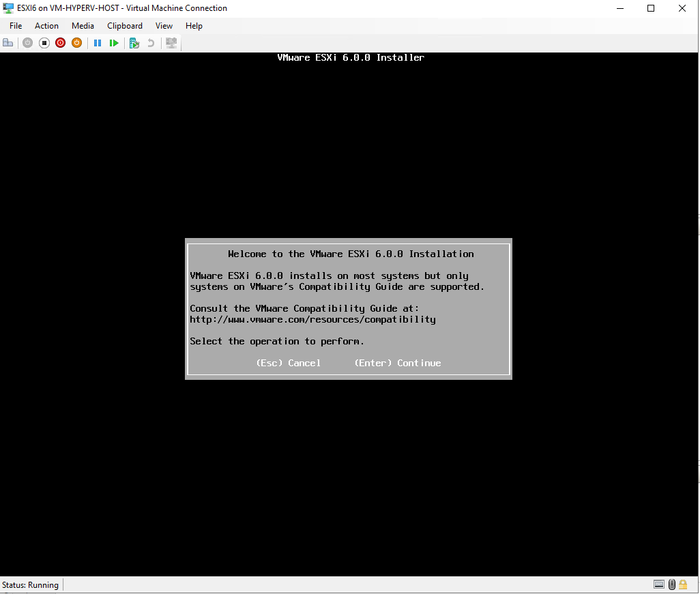Reset the VM with the green arrow icon
Viewport: 700px width, 594px height.
(x=114, y=43)
